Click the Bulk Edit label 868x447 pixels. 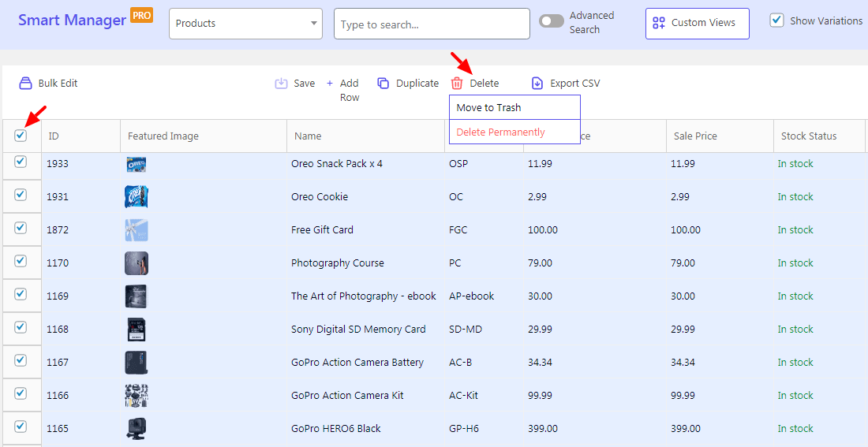[58, 84]
